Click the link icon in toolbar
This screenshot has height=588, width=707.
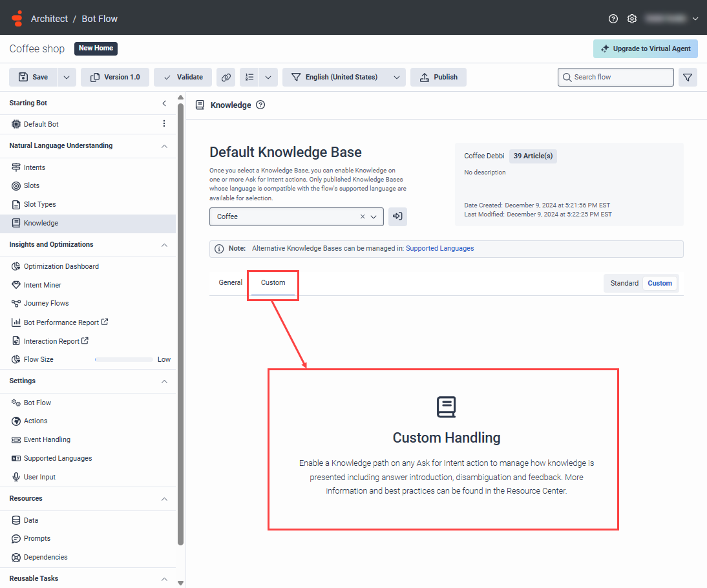(226, 77)
